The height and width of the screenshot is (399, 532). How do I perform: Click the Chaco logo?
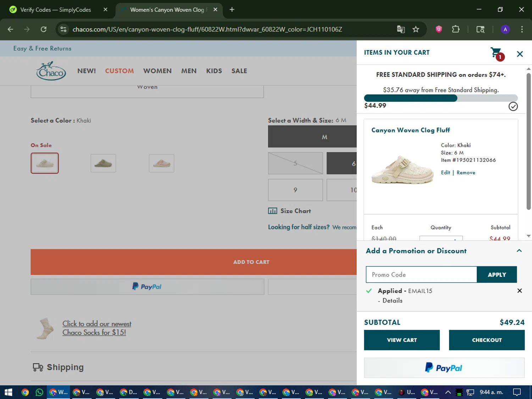pyautogui.click(x=51, y=71)
